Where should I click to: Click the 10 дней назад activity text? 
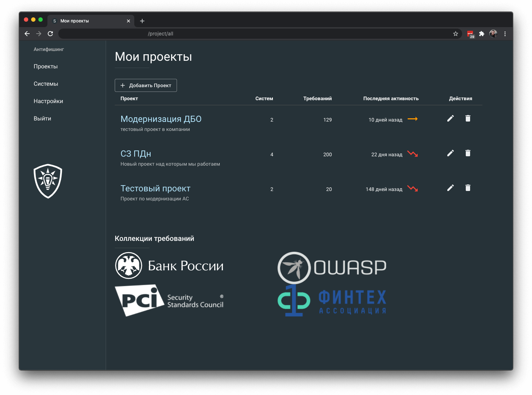pos(385,120)
